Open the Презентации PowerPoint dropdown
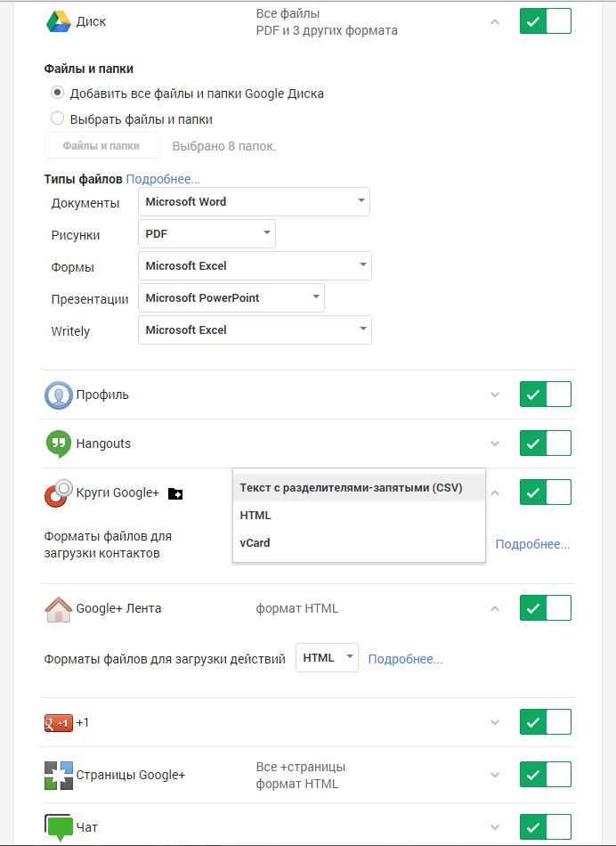The image size is (616, 846). pos(231,297)
